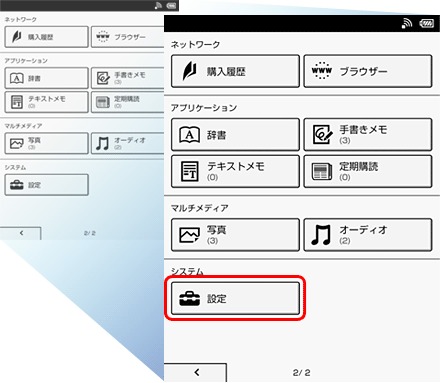Image resolution: width=440 pixels, height=383 pixels.
Task: Click the 2/ 2 page indicator, enlarged screen
Action: (301, 373)
